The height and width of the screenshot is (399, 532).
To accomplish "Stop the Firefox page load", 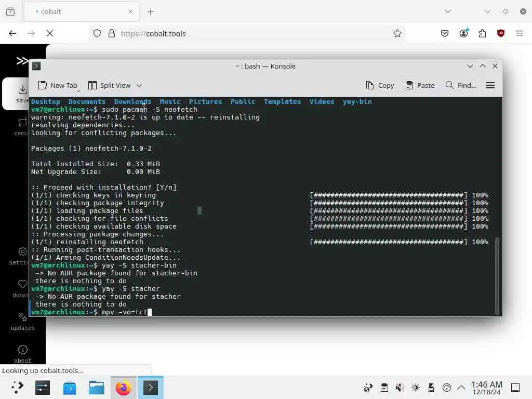I will (x=50, y=33).
